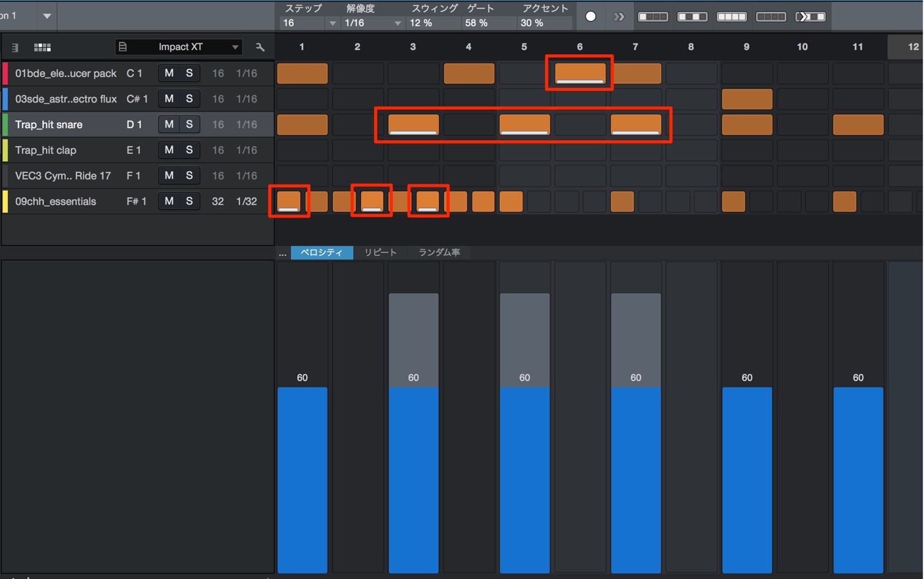Apply the fill-every-other-step pattern icon
The width and height of the screenshot is (924, 579).
[x=692, y=16]
